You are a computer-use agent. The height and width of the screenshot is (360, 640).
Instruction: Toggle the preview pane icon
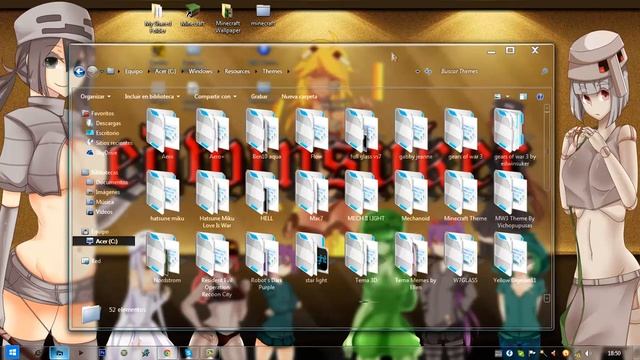click(523, 97)
